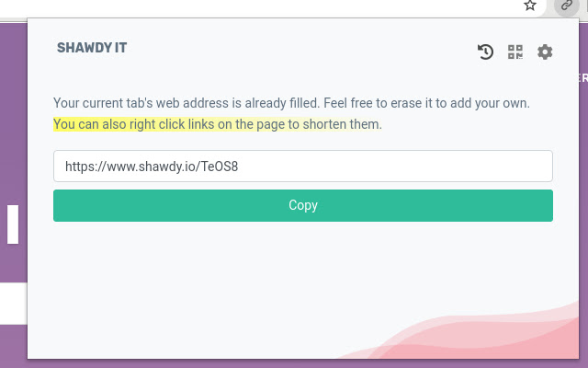
Task: Open the shortened links history
Action: point(486,52)
